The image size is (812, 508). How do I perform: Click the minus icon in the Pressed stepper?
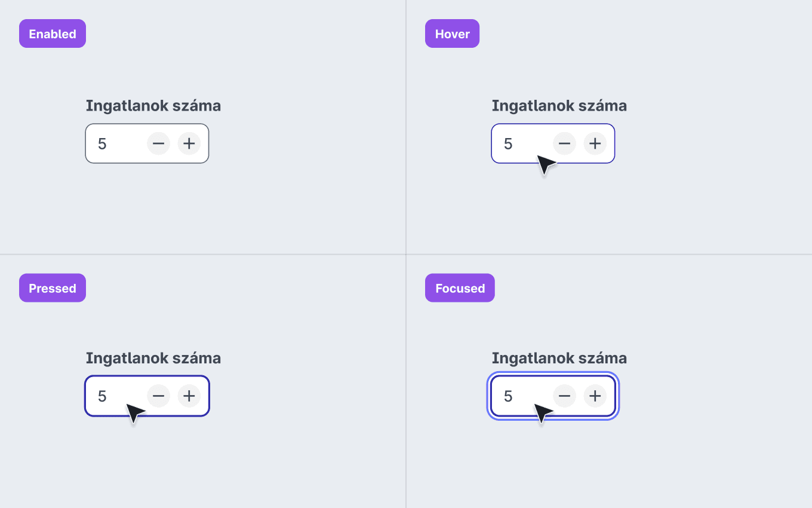(x=158, y=396)
